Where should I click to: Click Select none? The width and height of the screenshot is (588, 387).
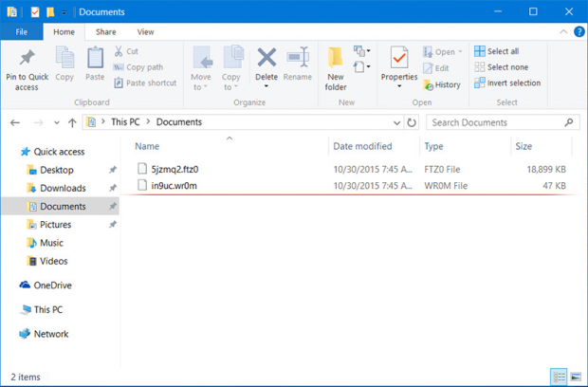click(x=502, y=67)
